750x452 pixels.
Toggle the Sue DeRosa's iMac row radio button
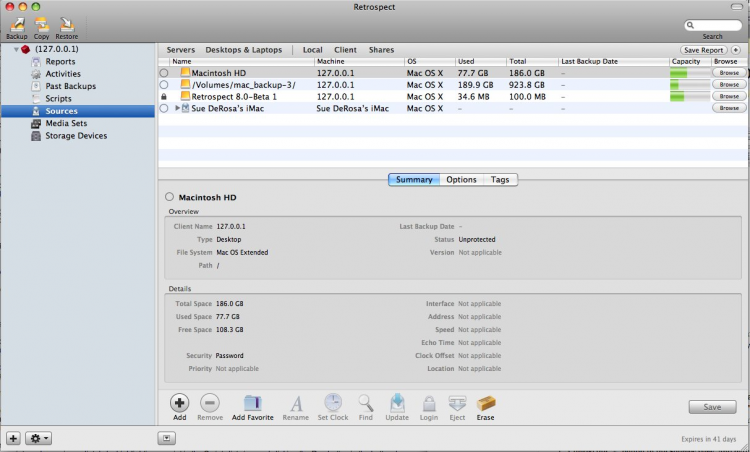pyautogui.click(x=164, y=109)
